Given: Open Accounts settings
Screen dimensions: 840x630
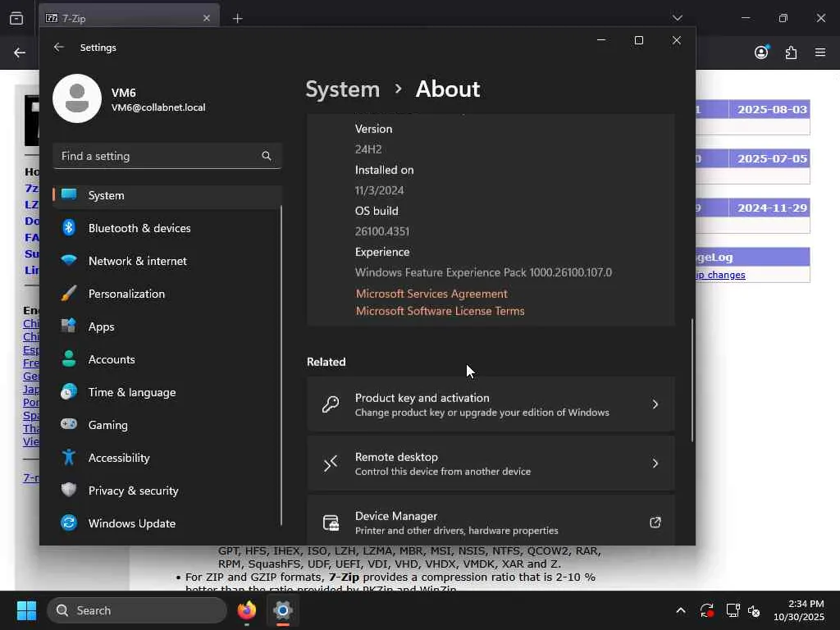Looking at the screenshot, I should pyautogui.click(x=167, y=359).
